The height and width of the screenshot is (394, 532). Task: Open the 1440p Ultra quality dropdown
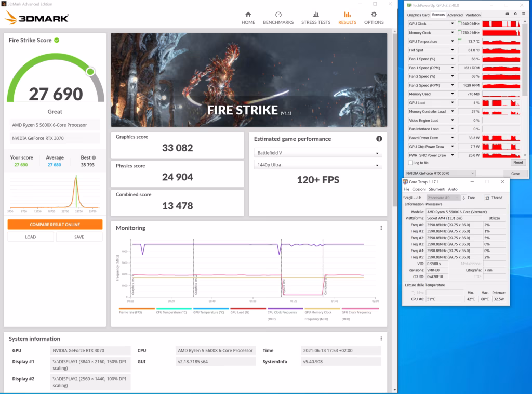click(x=318, y=165)
